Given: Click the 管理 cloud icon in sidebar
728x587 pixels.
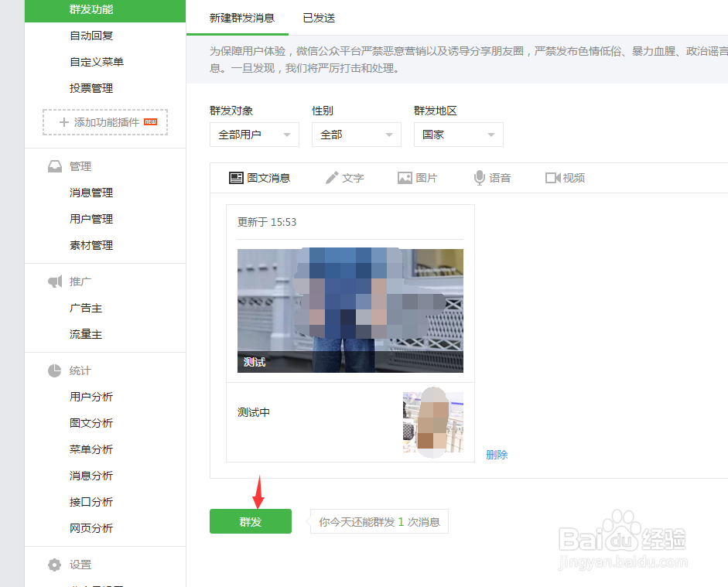Looking at the screenshot, I should 54,166.
